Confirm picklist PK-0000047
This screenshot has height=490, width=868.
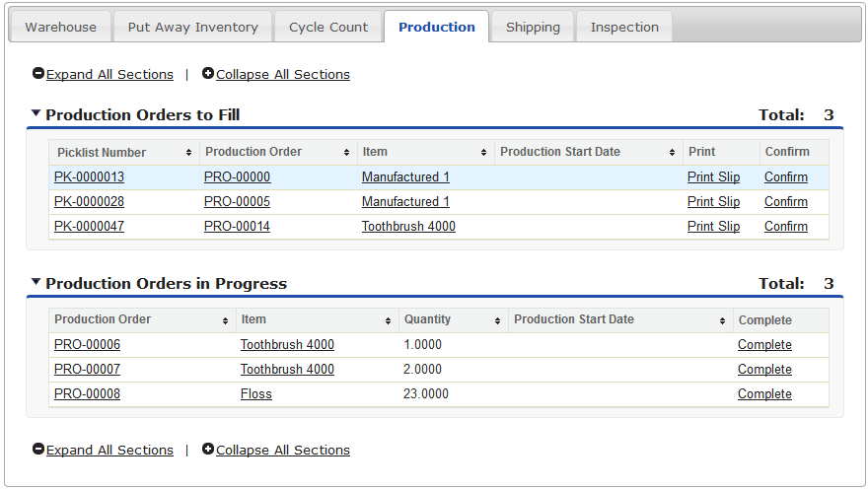[x=785, y=227]
